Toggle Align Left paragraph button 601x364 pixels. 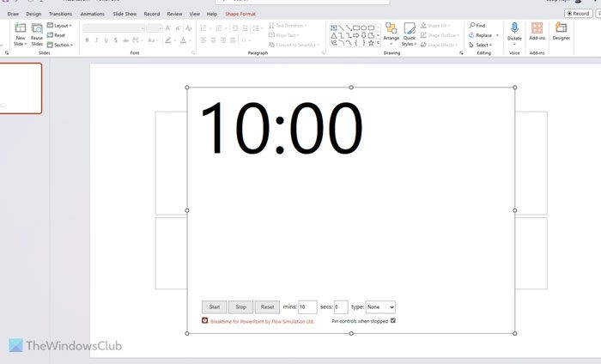coord(203,40)
